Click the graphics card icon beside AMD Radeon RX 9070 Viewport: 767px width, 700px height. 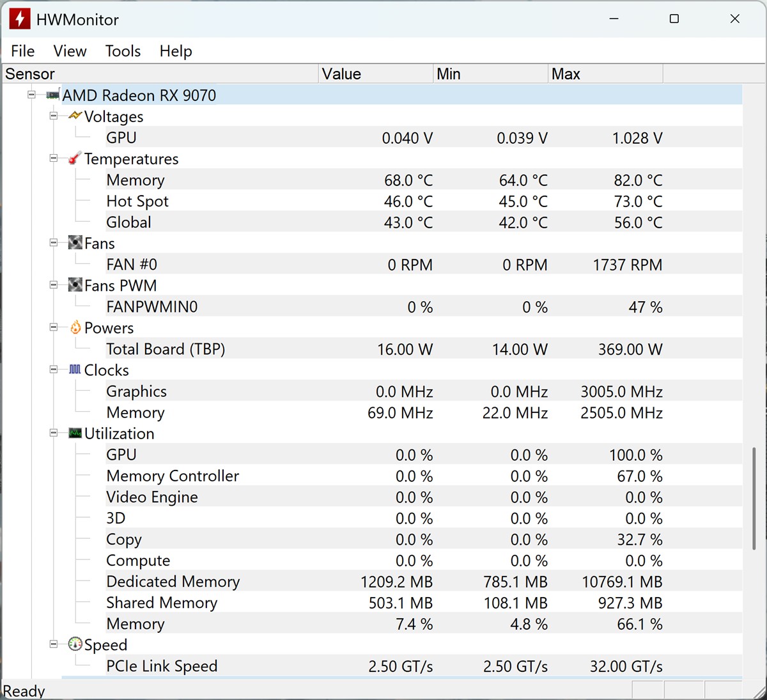pyautogui.click(x=52, y=95)
